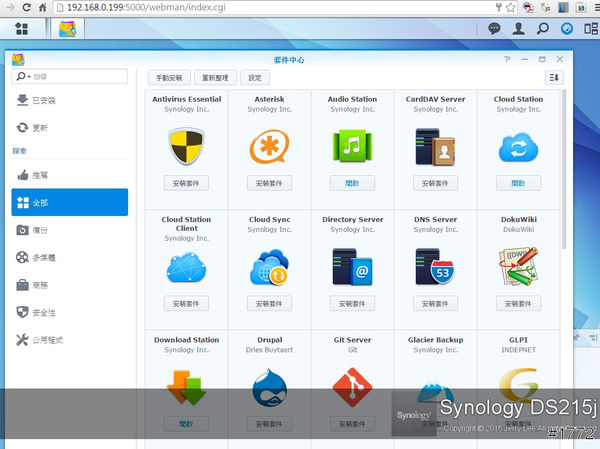The image size is (600, 449).
Task: Open the DSM main menu grid icon
Action: point(21,28)
